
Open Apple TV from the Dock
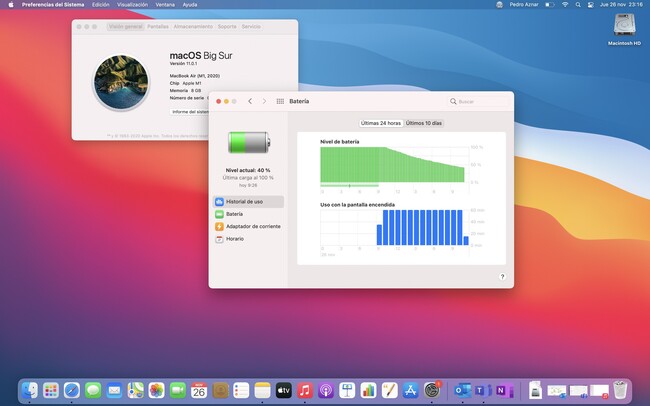point(284,390)
